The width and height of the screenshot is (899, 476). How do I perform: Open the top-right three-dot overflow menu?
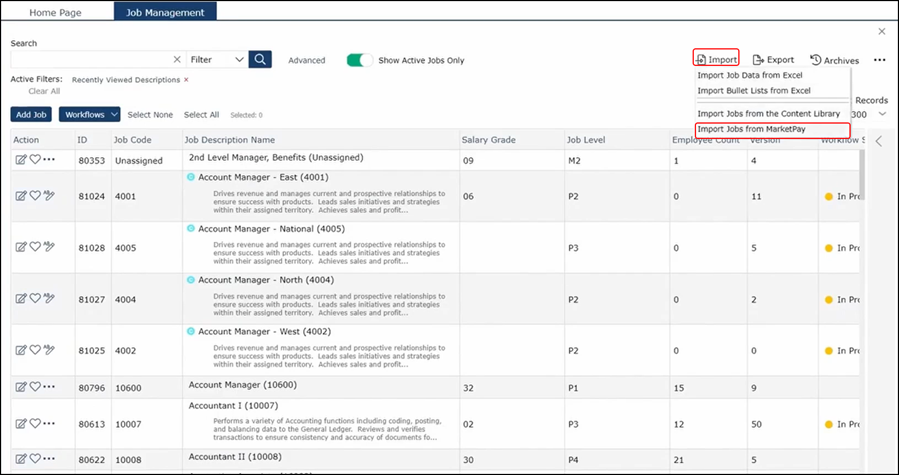879,60
